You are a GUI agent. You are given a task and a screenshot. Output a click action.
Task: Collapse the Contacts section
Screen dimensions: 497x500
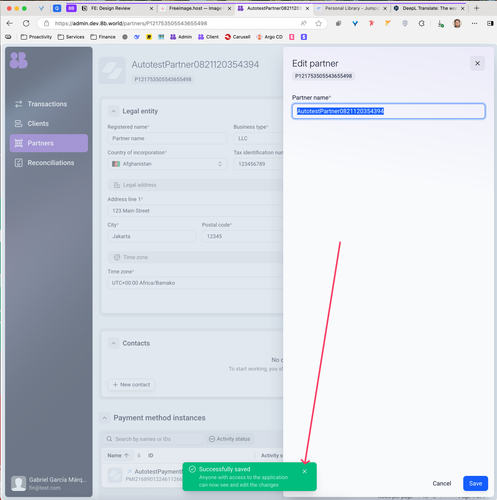pos(114,343)
